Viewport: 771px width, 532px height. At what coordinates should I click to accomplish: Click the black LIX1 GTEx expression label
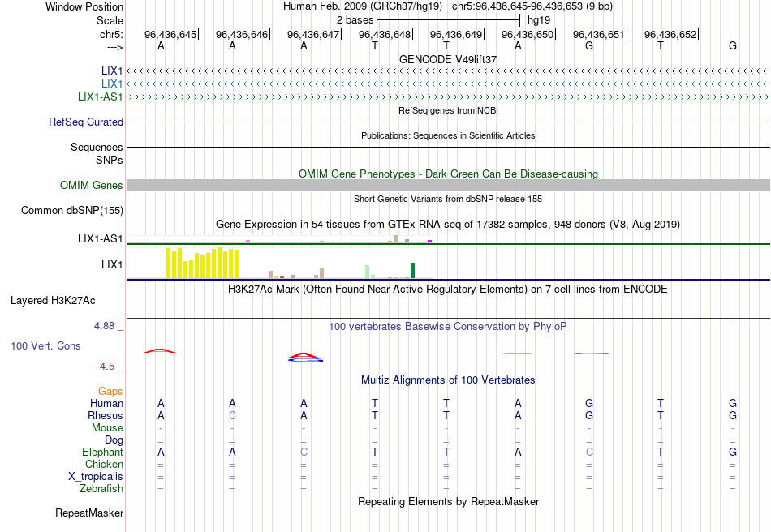pyautogui.click(x=112, y=264)
